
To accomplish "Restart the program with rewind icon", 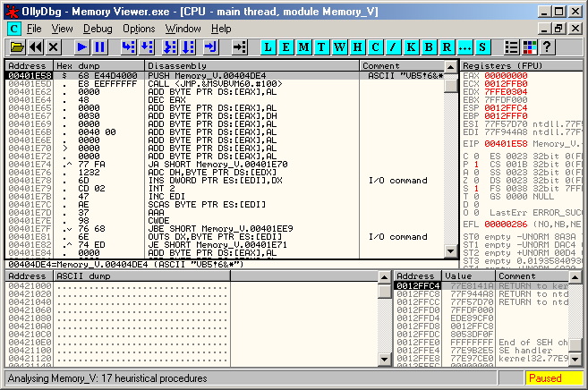I will click(x=36, y=47).
